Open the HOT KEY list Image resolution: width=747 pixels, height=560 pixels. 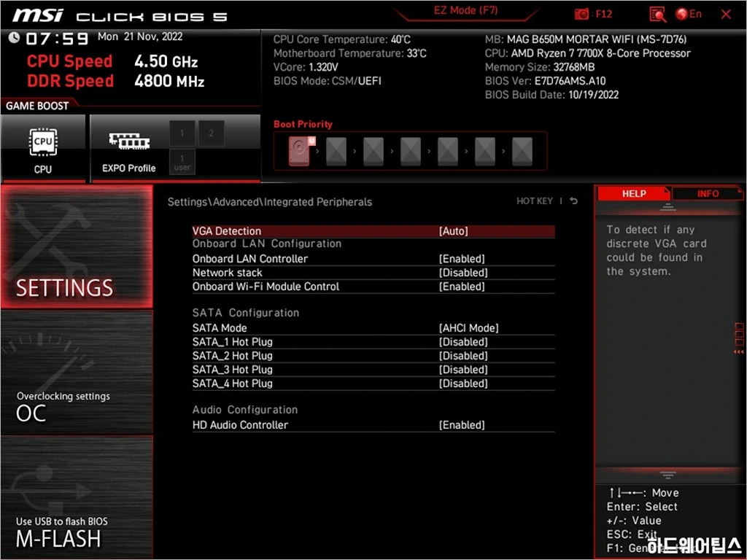coord(535,201)
